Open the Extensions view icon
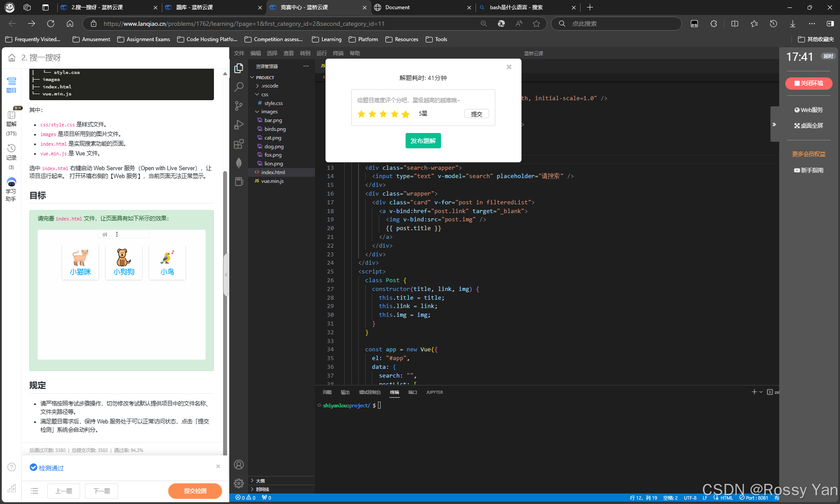The width and height of the screenshot is (840, 504). point(239,144)
